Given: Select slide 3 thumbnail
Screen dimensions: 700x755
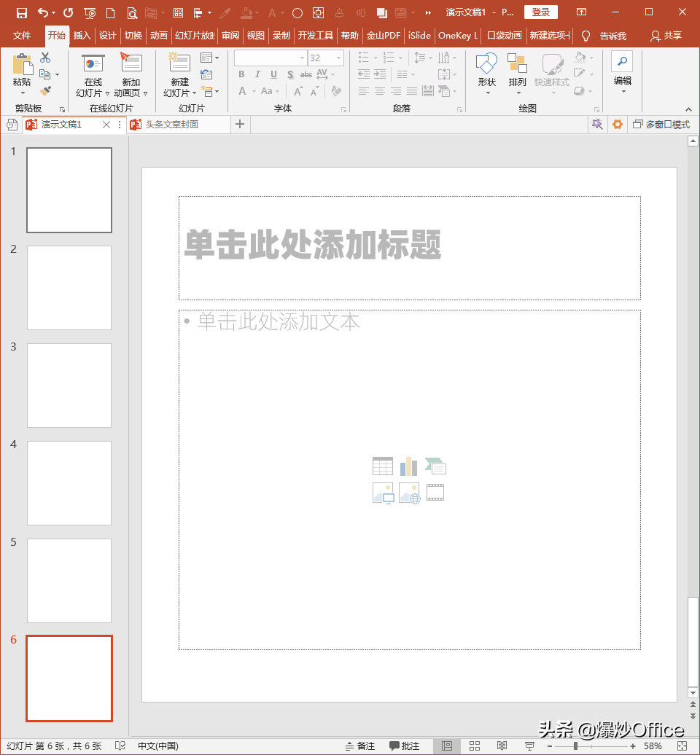Looking at the screenshot, I should click(x=69, y=386).
